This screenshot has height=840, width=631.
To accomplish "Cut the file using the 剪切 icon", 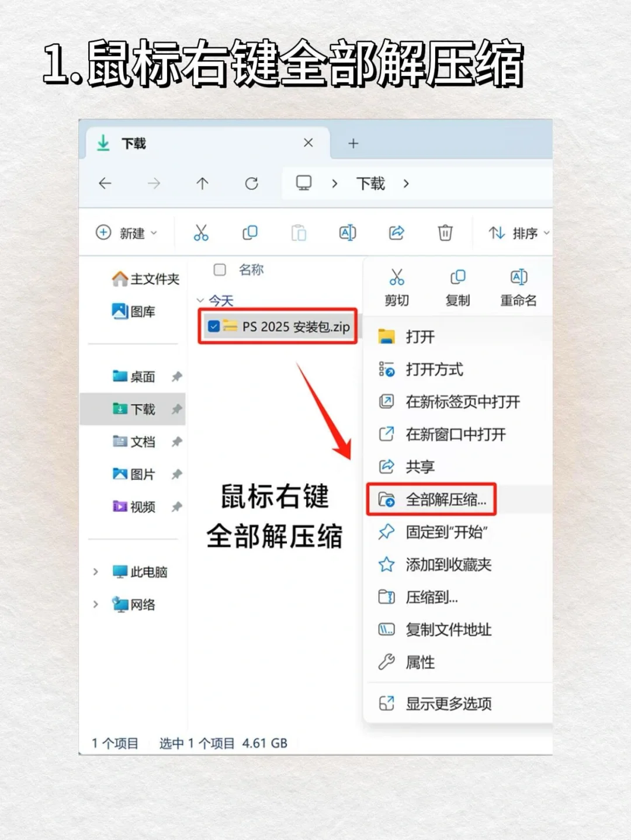I will (396, 286).
